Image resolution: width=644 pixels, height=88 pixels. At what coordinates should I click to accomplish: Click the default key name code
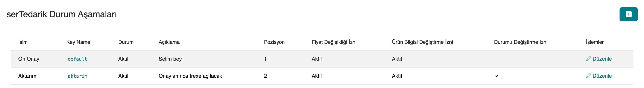[x=77, y=59]
